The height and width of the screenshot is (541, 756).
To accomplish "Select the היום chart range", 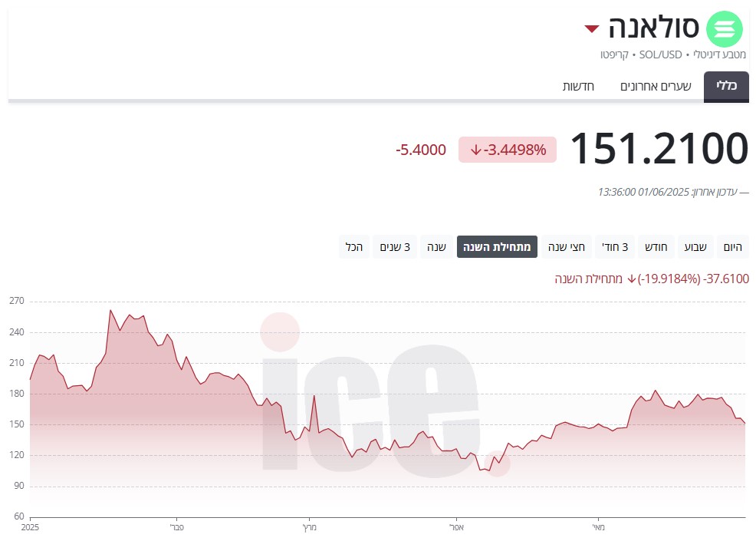I will pos(733,247).
